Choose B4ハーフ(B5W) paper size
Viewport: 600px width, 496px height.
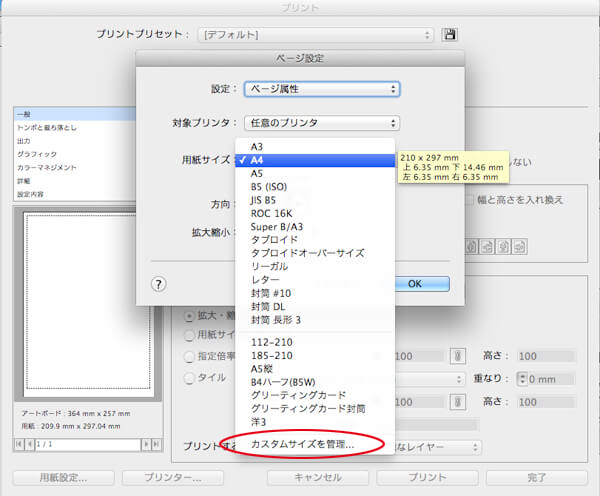(x=315, y=382)
